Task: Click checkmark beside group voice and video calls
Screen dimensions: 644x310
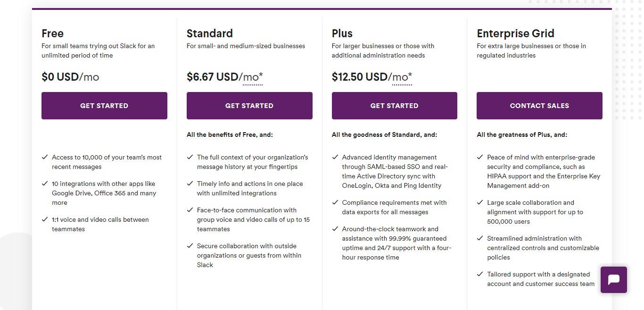Action: coord(190,210)
